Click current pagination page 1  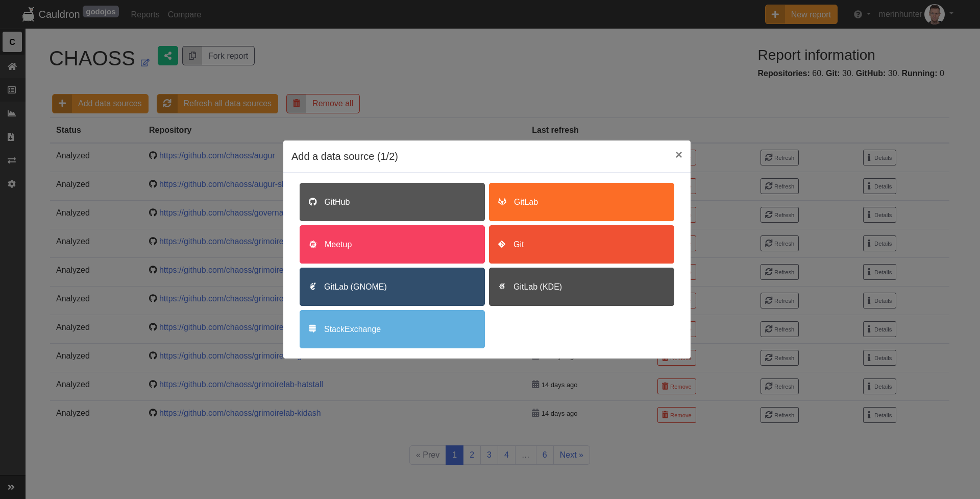[x=455, y=455]
